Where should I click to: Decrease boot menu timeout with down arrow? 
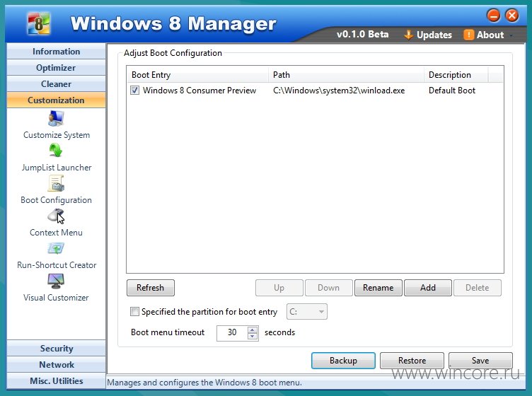coord(252,337)
